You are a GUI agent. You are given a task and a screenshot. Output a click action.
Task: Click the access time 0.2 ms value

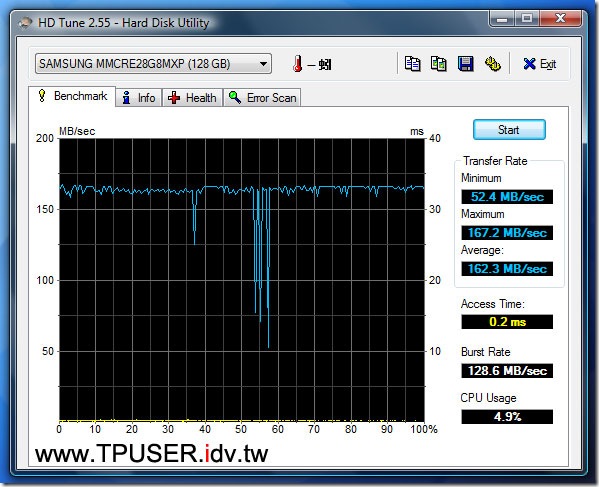point(507,322)
